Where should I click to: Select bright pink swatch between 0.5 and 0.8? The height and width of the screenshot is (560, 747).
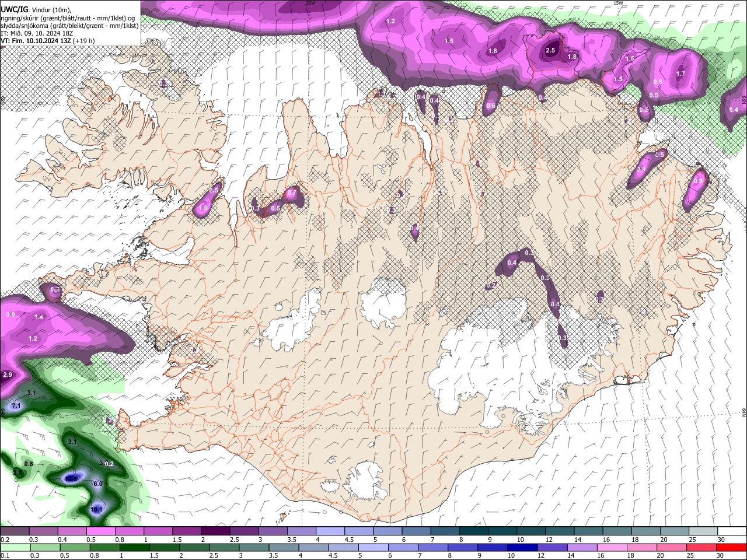(x=101, y=531)
